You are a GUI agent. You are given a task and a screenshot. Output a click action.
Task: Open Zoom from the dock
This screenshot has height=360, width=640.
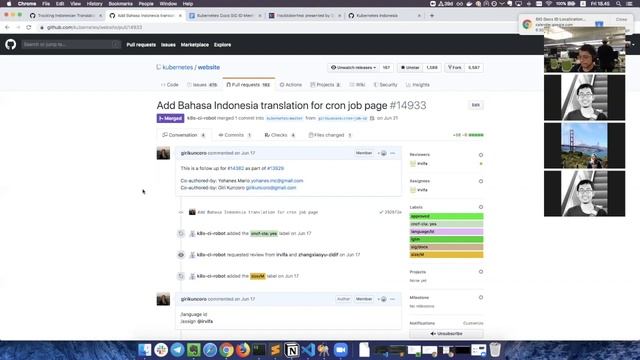tap(341, 350)
